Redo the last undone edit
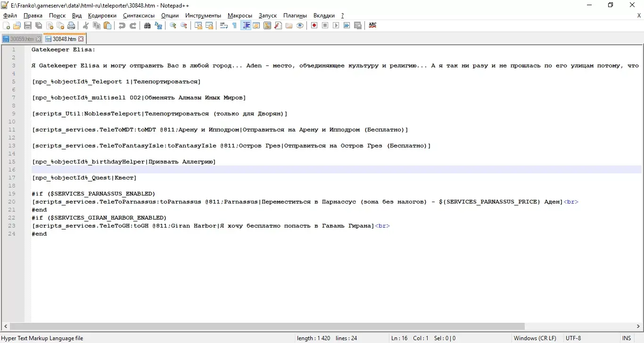644x343 pixels. pos(133,25)
